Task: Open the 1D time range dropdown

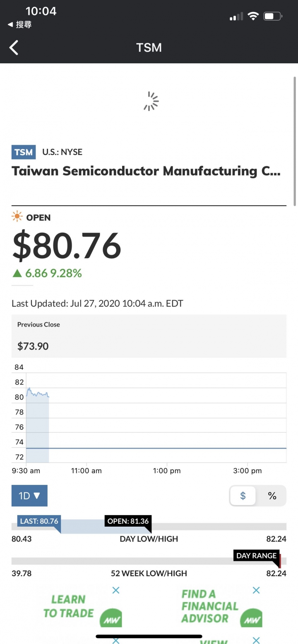Action: (29, 496)
